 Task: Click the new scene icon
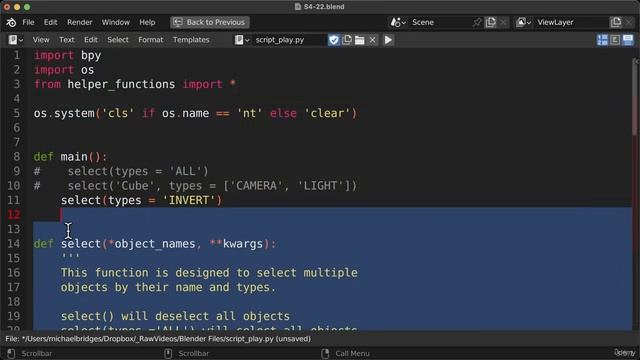click(491, 22)
